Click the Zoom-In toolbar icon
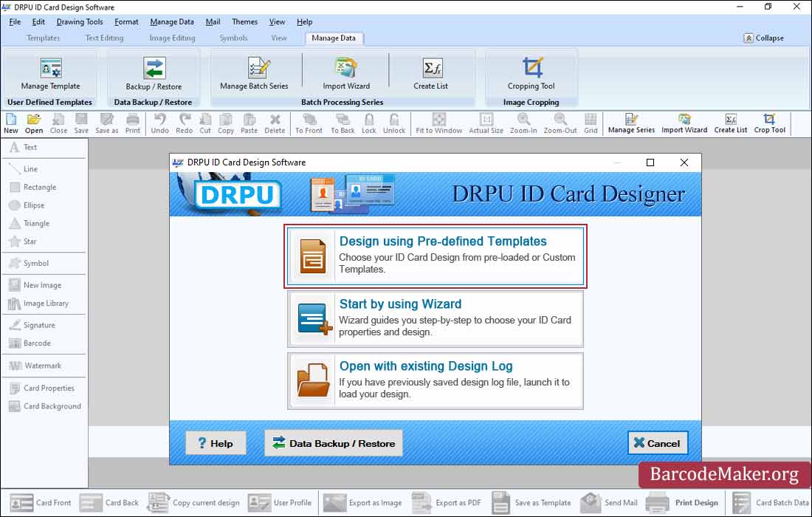The width and height of the screenshot is (812, 517). (x=523, y=124)
